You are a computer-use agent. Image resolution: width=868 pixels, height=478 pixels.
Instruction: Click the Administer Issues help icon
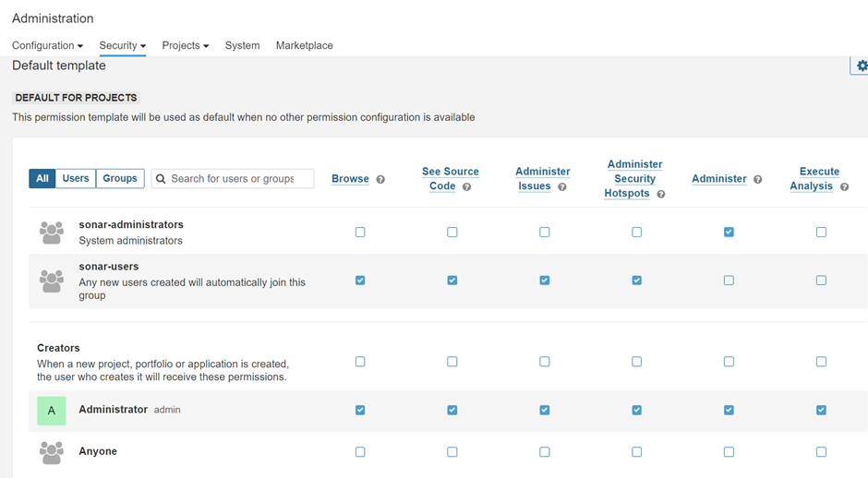click(562, 187)
